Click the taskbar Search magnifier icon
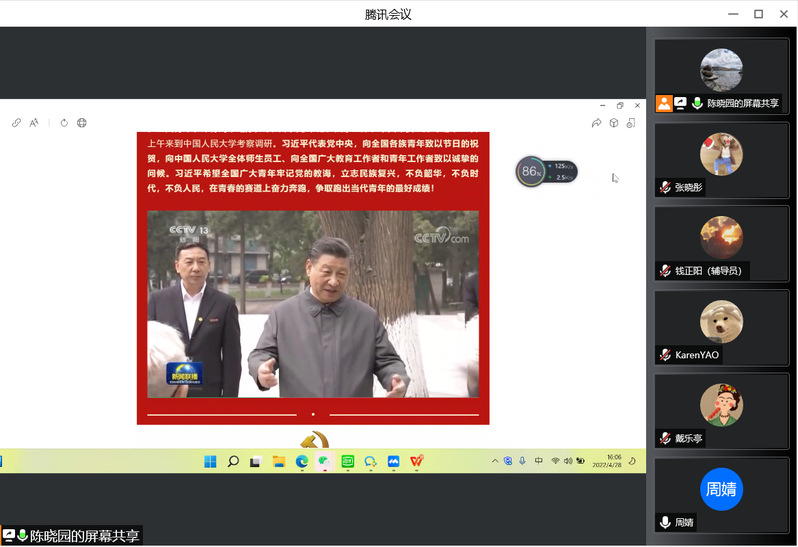The height and width of the screenshot is (547, 798). pos(233,461)
